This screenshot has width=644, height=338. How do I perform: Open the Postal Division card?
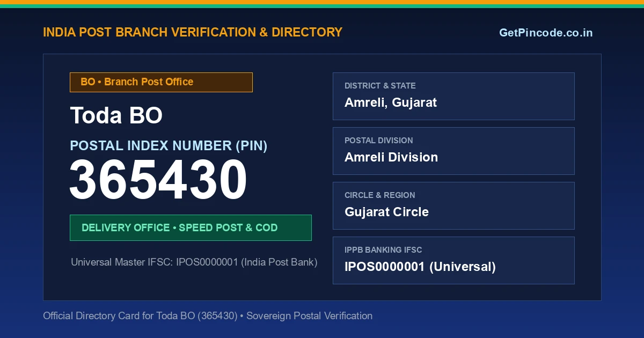[453, 151]
